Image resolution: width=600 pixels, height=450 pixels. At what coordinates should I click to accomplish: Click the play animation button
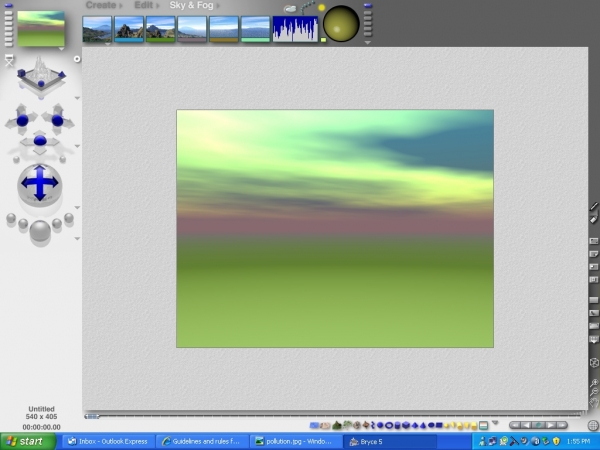[550, 425]
